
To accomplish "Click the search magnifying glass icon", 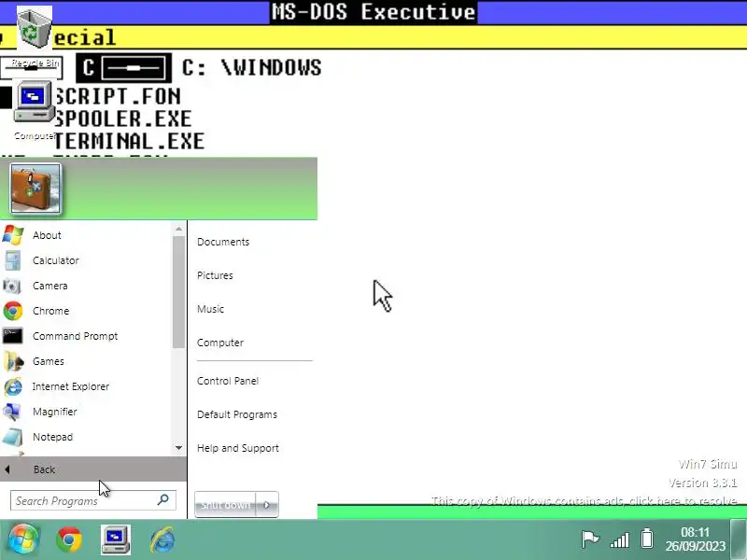I will pyautogui.click(x=162, y=499).
